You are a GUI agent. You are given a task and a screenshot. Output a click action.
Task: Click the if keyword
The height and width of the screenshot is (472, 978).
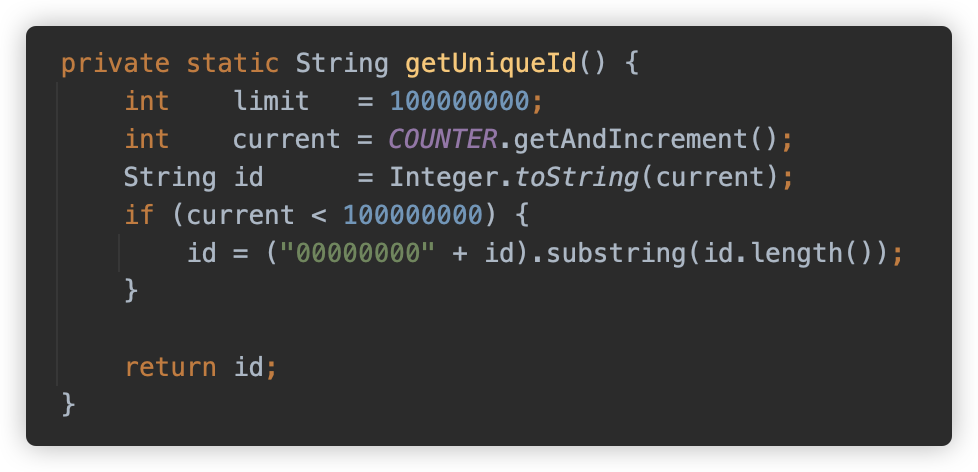[x=140, y=215]
